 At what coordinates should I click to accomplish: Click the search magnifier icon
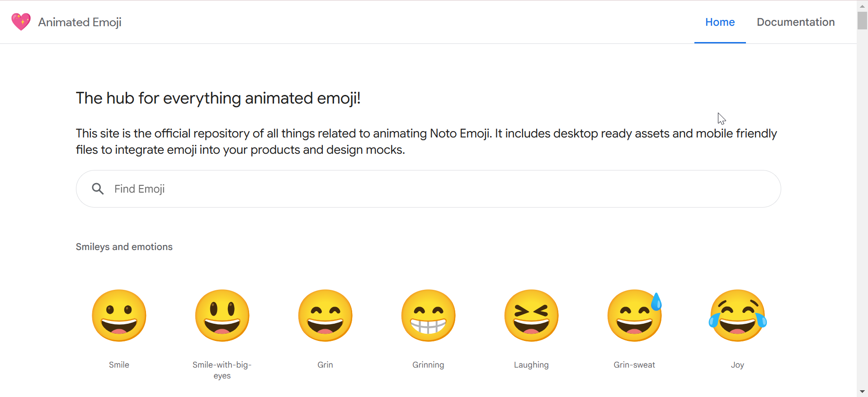(98, 189)
